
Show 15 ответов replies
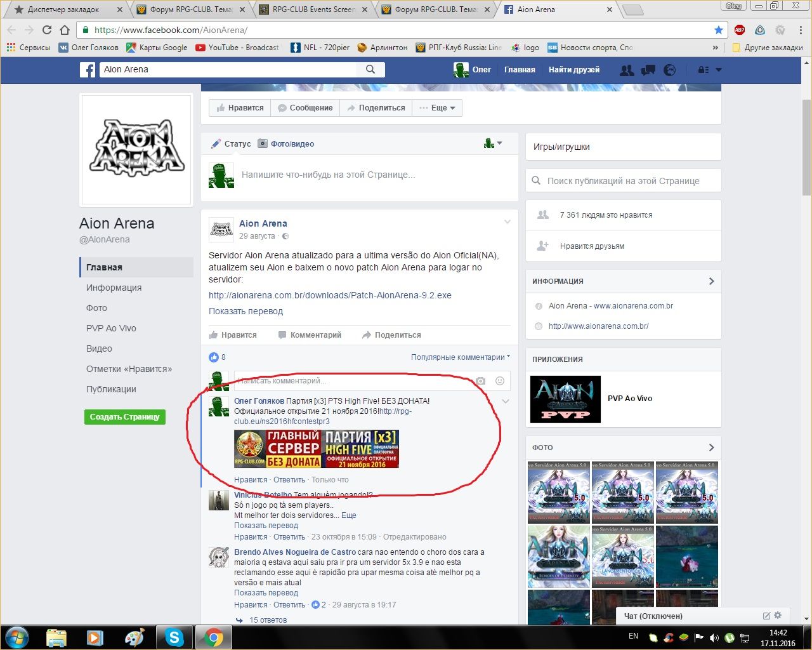(x=268, y=620)
